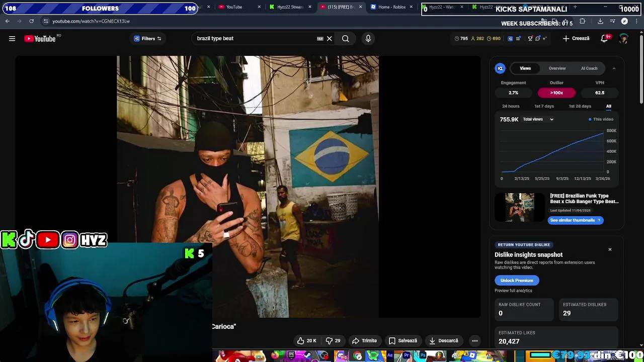Open the Total views dropdown
Viewport: 644px width, 362px height.
click(x=538, y=119)
